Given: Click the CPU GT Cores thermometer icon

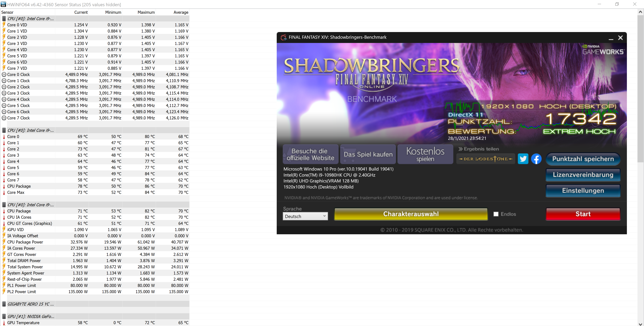Looking at the screenshot, I should coord(4,223).
